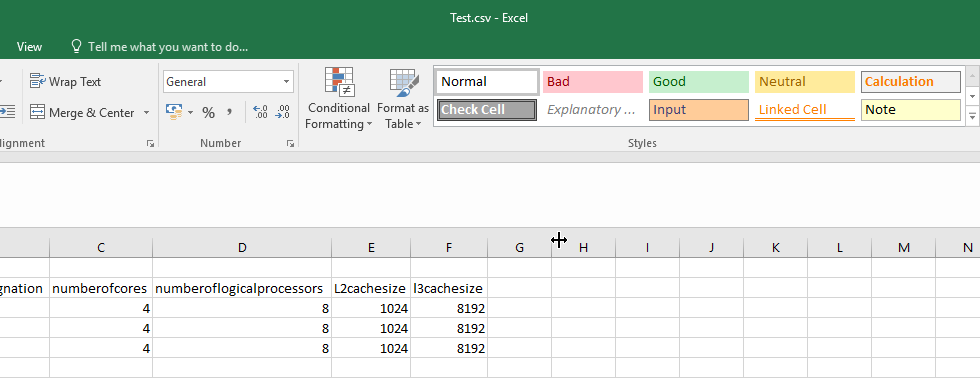Image resolution: width=980 pixels, height=378 pixels.
Task: Select first 1024 value cell
Action: 371,308
